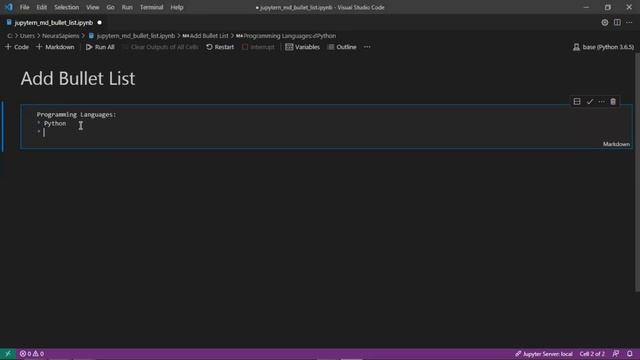The width and height of the screenshot is (640, 360).
Task: Open the File menu
Action: [24, 7]
